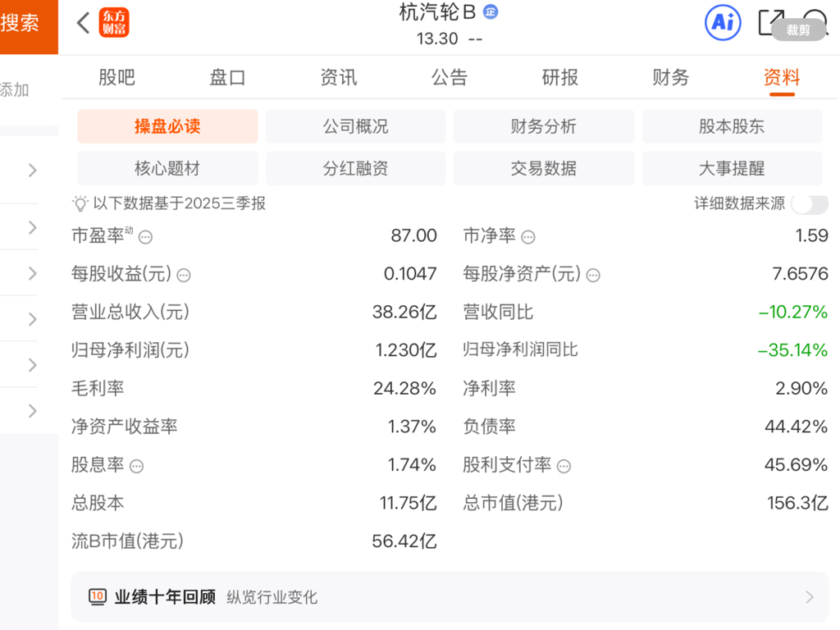The image size is (840, 630).
Task: Open the first sidebar row chevron
Action: click(33, 171)
